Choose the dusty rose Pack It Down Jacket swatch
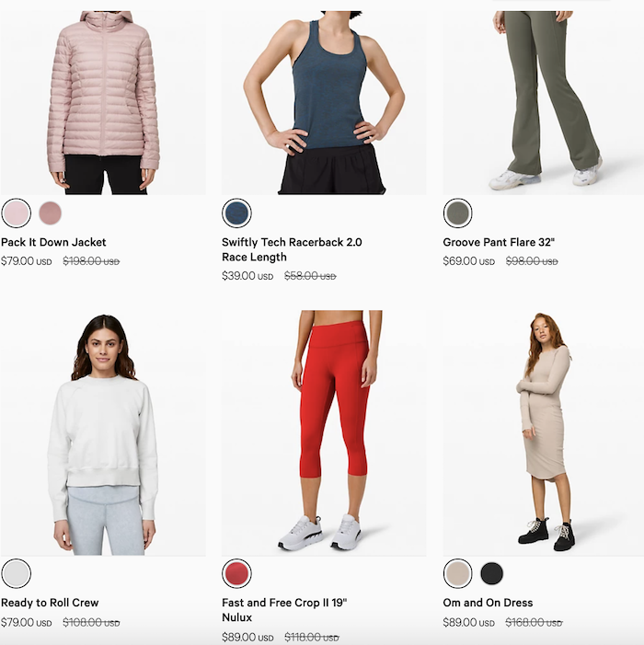Viewport: 644px width, 645px height. (51, 213)
